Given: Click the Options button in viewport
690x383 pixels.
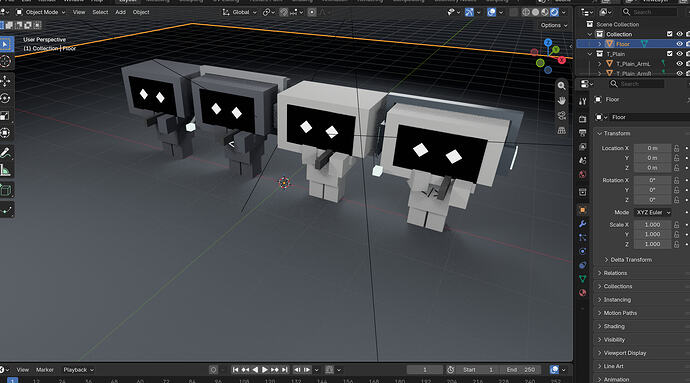Looking at the screenshot, I should 554,25.
